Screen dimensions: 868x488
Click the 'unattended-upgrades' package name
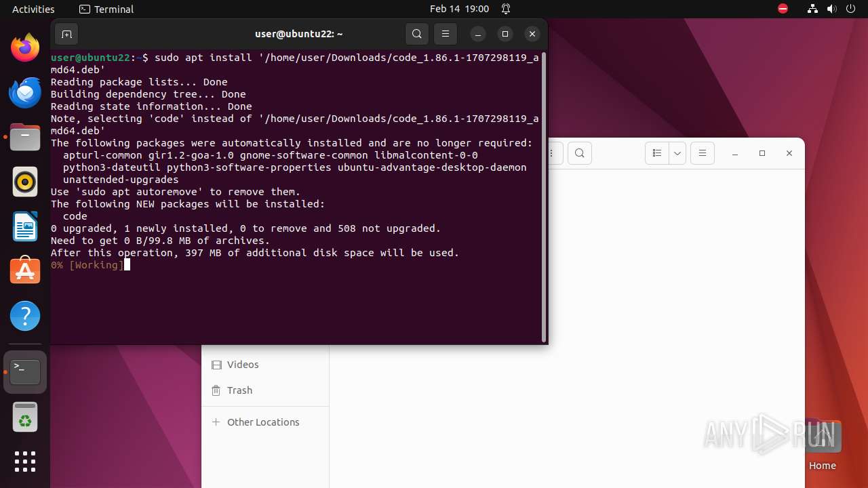point(121,180)
